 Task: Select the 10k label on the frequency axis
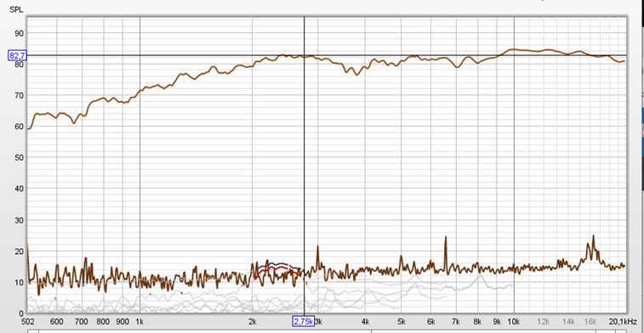pos(514,321)
